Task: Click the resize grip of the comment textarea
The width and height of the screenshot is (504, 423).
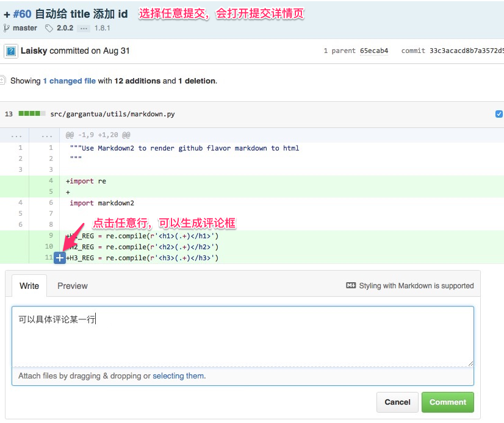Action: click(x=470, y=363)
